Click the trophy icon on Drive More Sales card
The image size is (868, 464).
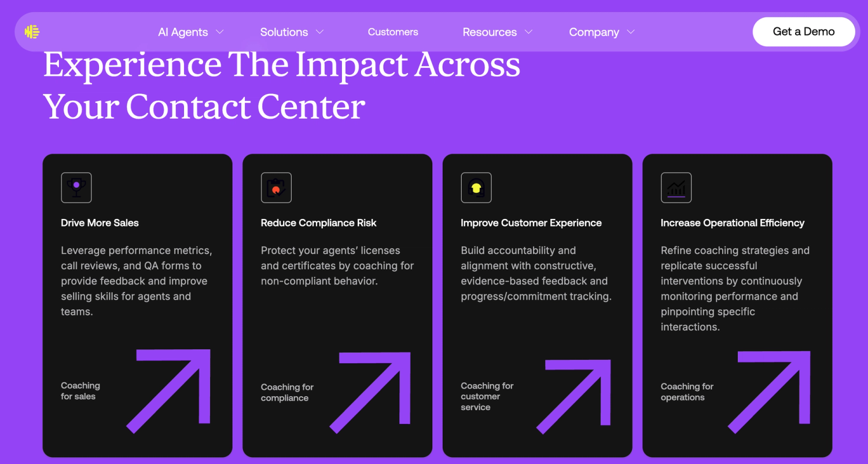click(x=76, y=188)
